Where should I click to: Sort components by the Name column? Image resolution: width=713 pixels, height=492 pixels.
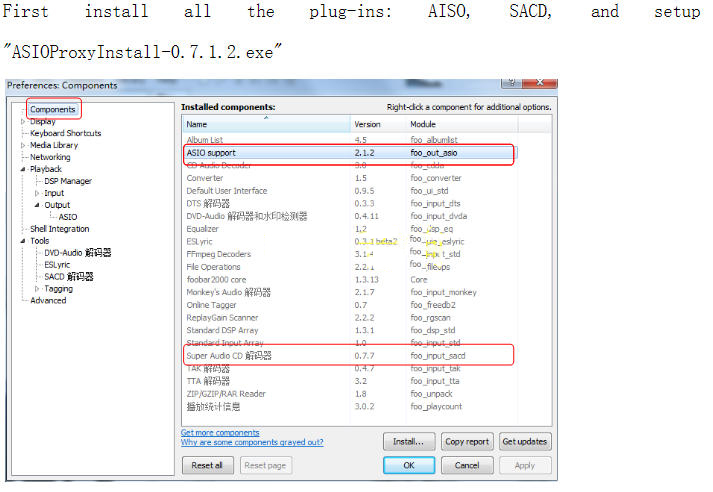pyautogui.click(x=265, y=124)
